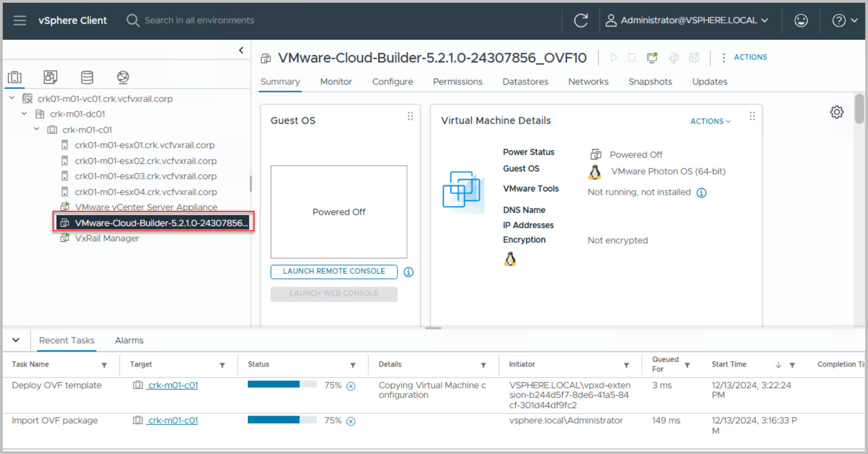868x454 pixels.
Task: Click the LAUNCH REMOTE CONSOLE button
Action: pos(334,271)
